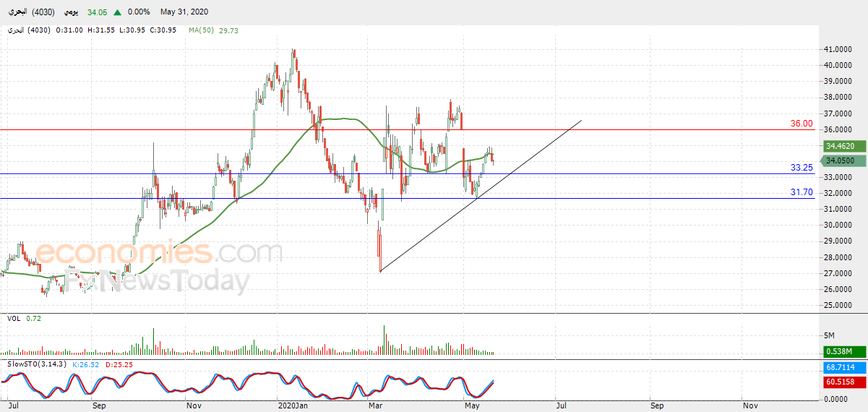
Task: Click the green 0.538M volume tag
Action: click(x=843, y=351)
